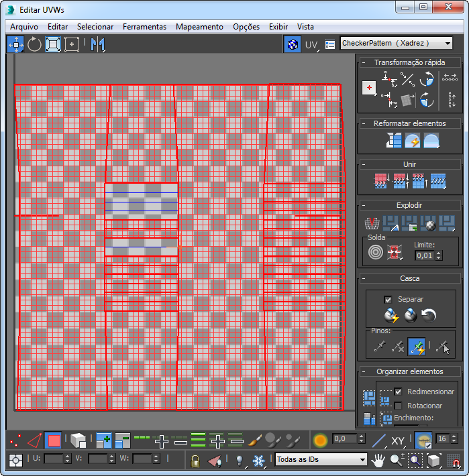This screenshot has height=476, width=469.
Task: Click Linear align icon
Action: point(407,79)
